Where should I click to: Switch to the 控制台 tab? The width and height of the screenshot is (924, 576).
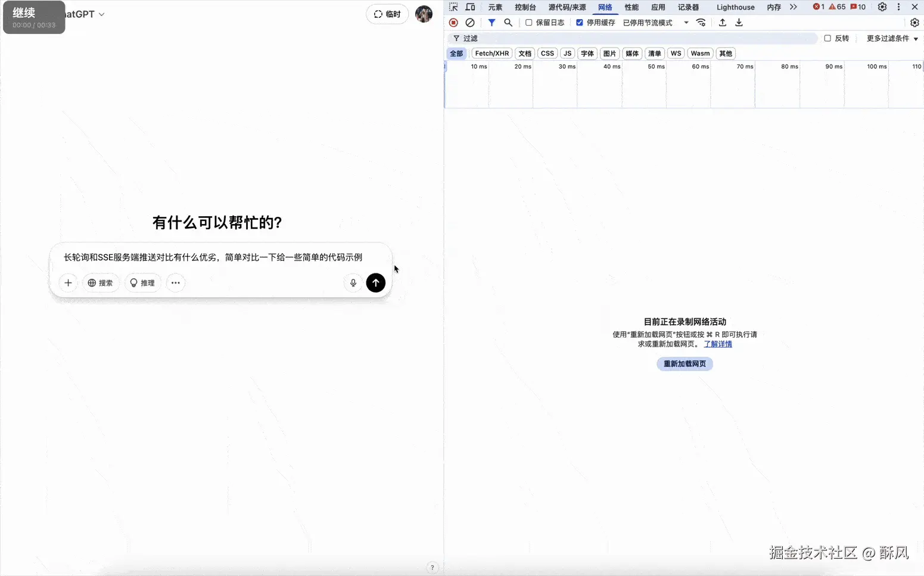(x=525, y=7)
